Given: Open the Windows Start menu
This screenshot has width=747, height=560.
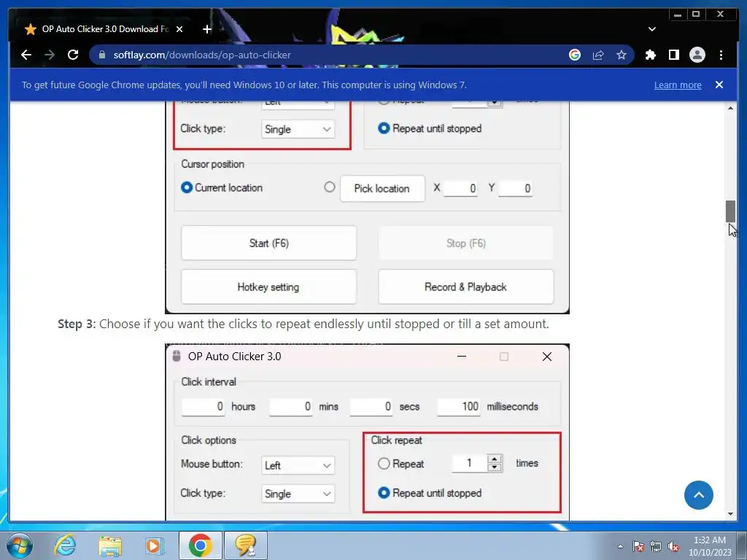Looking at the screenshot, I should click(x=20, y=545).
